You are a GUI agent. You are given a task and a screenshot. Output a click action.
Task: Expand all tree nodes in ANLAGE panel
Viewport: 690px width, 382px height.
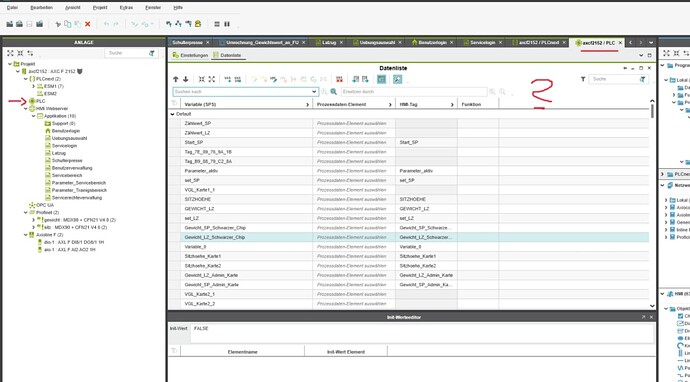pyautogui.click(x=11, y=53)
